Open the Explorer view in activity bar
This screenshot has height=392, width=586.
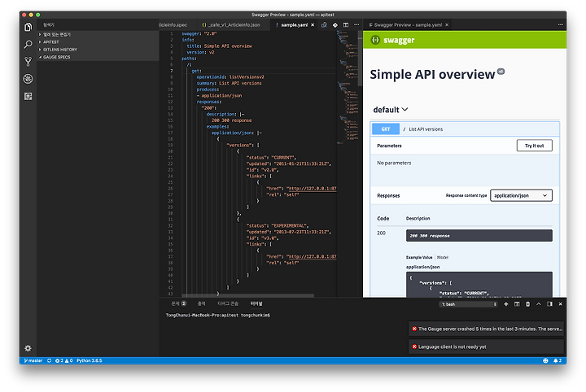pyautogui.click(x=28, y=28)
